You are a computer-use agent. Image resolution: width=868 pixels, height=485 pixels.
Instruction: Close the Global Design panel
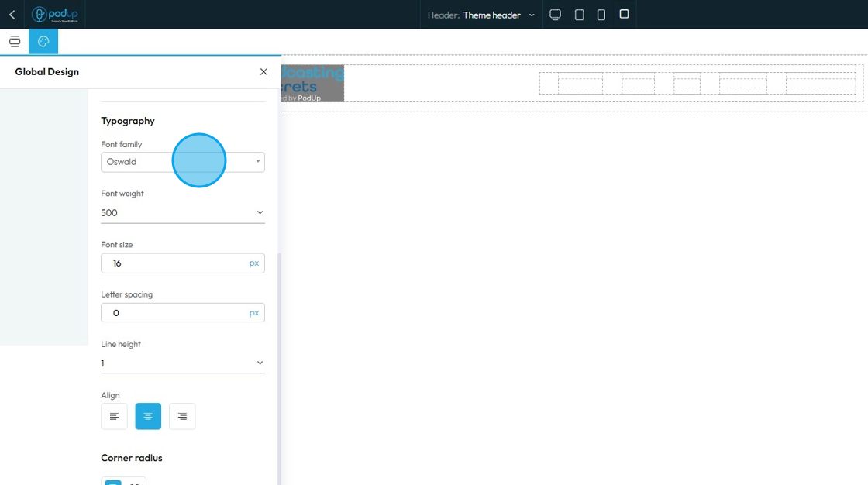click(x=263, y=71)
